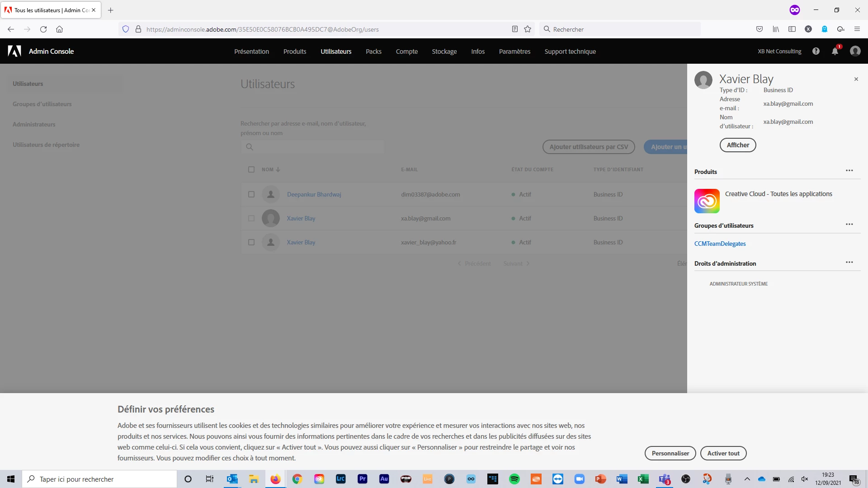Close the Xavier Blay details panel
Viewport: 868px width, 488px height.
[856, 79]
